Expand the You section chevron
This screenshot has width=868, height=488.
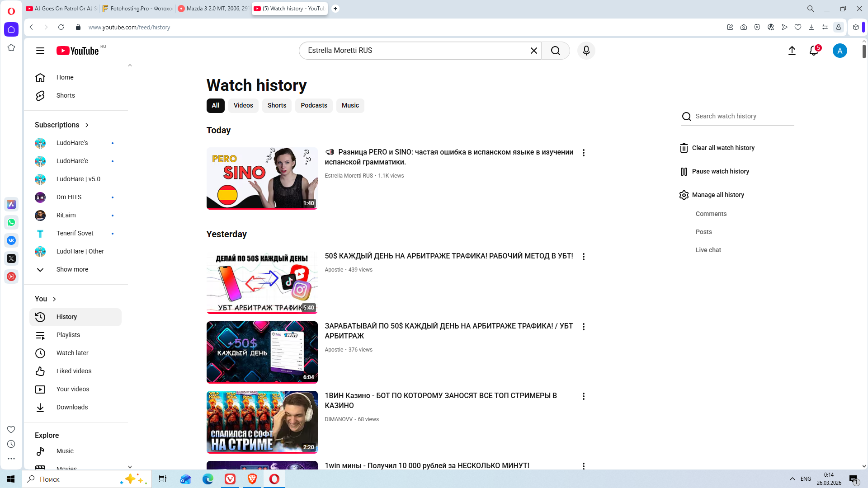click(x=54, y=299)
